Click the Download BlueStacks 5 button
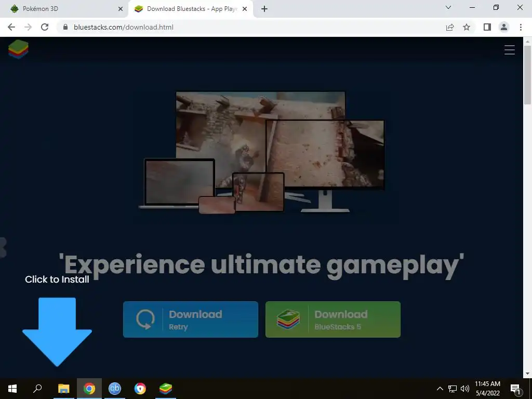532x399 pixels. tap(333, 320)
